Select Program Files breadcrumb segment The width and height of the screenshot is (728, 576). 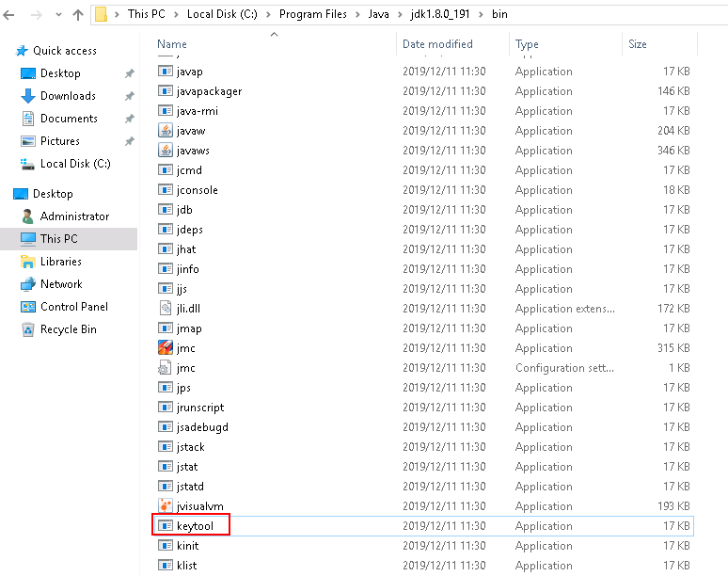click(313, 14)
